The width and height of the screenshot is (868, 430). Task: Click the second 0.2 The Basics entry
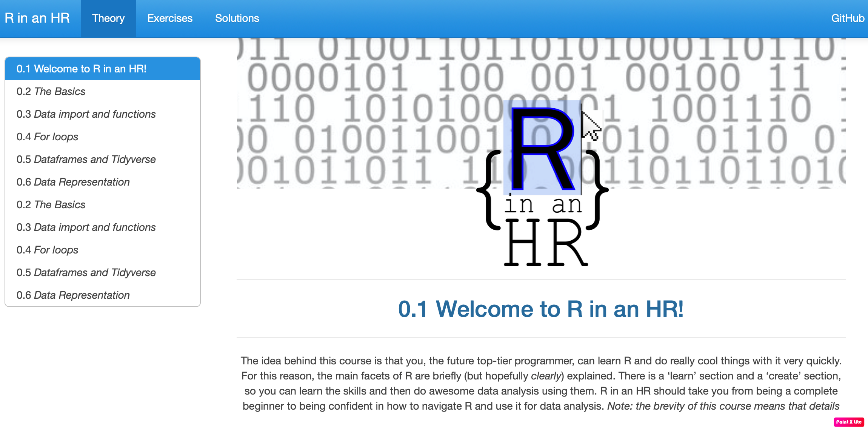pyautogui.click(x=51, y=204)
